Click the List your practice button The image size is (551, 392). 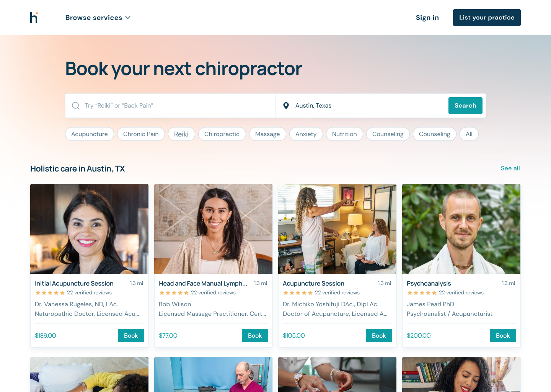(x=487, y=18)
